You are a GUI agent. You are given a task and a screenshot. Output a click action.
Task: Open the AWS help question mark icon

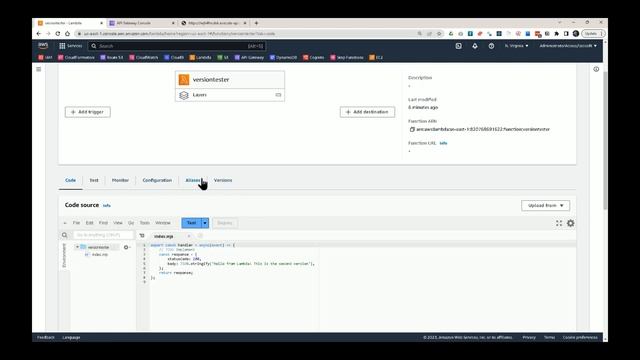coord(491,46)
